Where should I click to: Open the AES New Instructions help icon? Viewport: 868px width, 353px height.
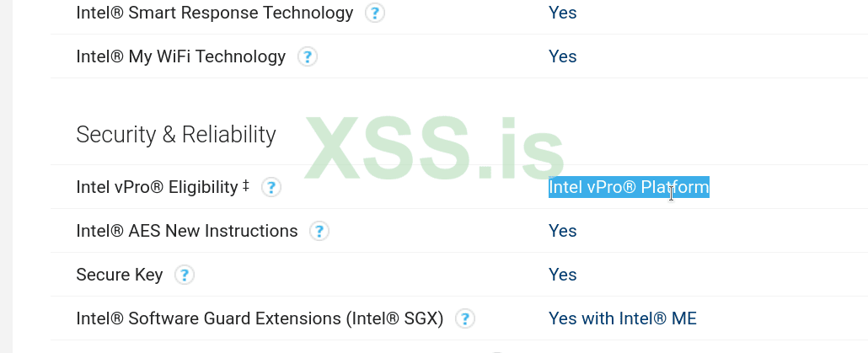coord(319,232)
